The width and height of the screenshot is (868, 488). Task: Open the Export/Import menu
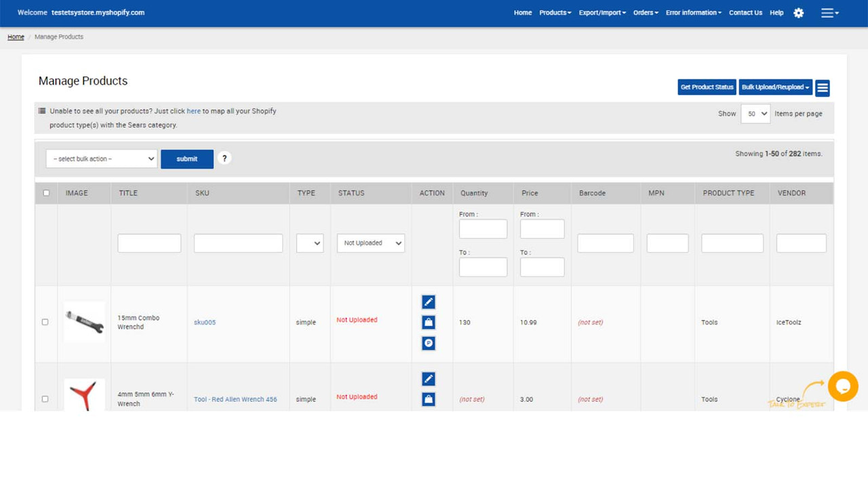point(602,12)
